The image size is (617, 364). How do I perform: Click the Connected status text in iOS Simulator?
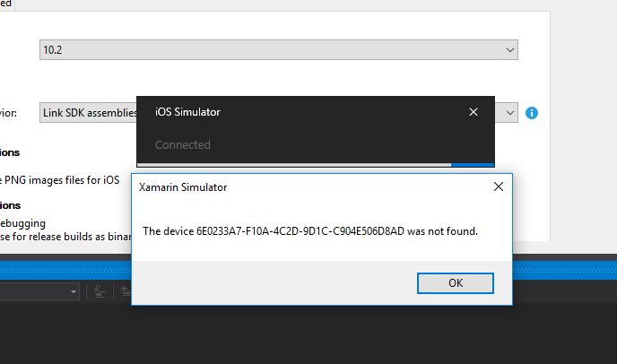click(x=183, y=145)
